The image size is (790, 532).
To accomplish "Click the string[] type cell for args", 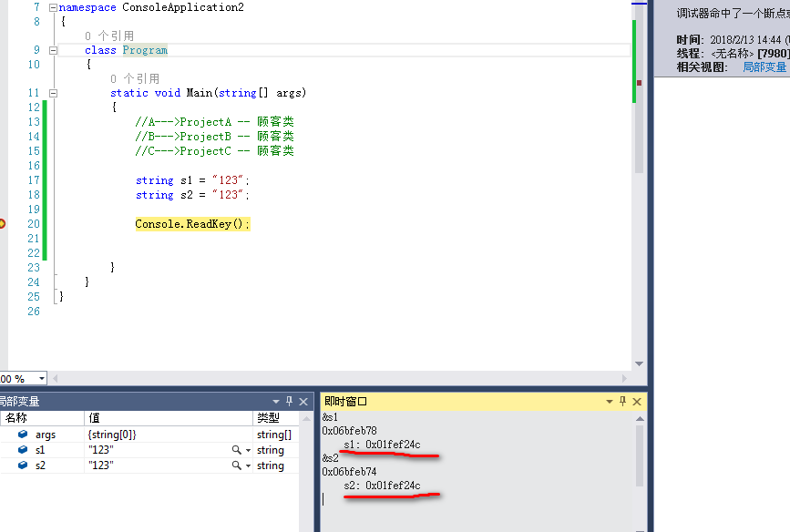I will [x=274, y=435].
